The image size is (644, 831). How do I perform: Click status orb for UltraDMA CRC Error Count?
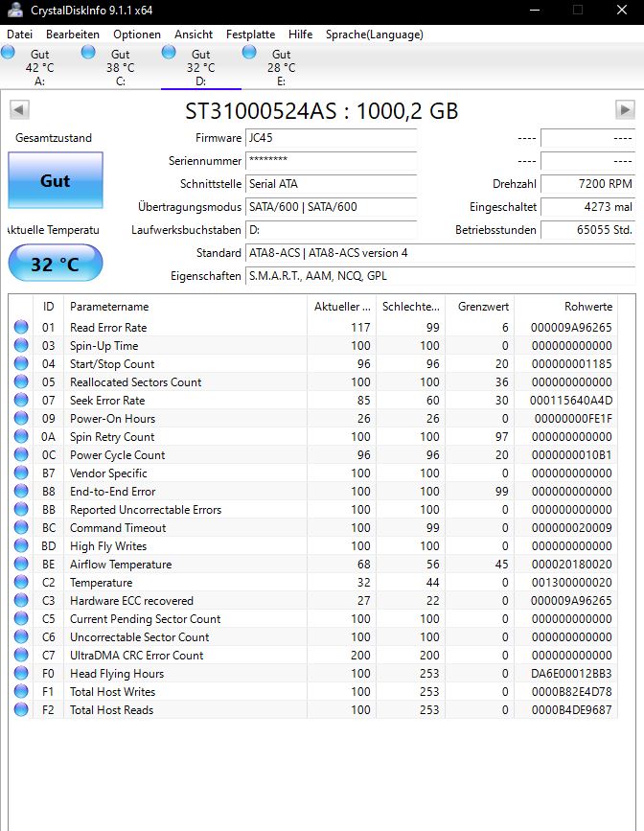[21, 655]
